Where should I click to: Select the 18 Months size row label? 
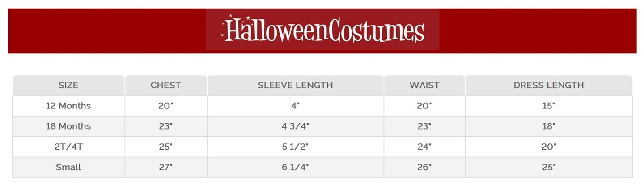pyautogui.click(x=68, y=126)
